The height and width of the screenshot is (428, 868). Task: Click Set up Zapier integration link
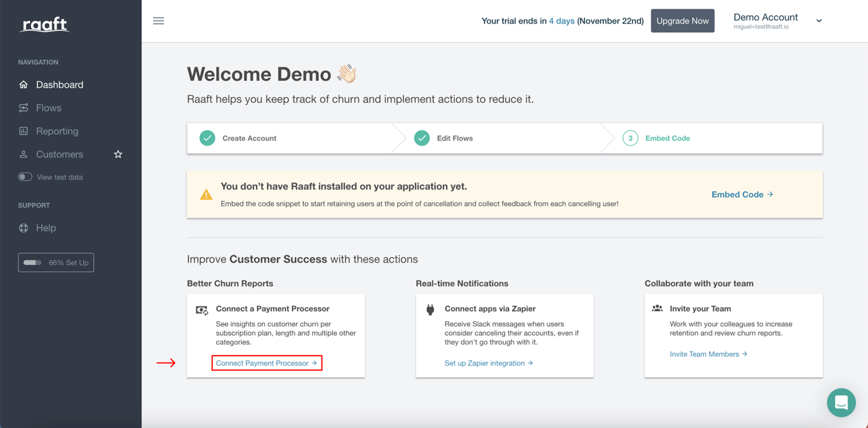[x=489, y=363]
